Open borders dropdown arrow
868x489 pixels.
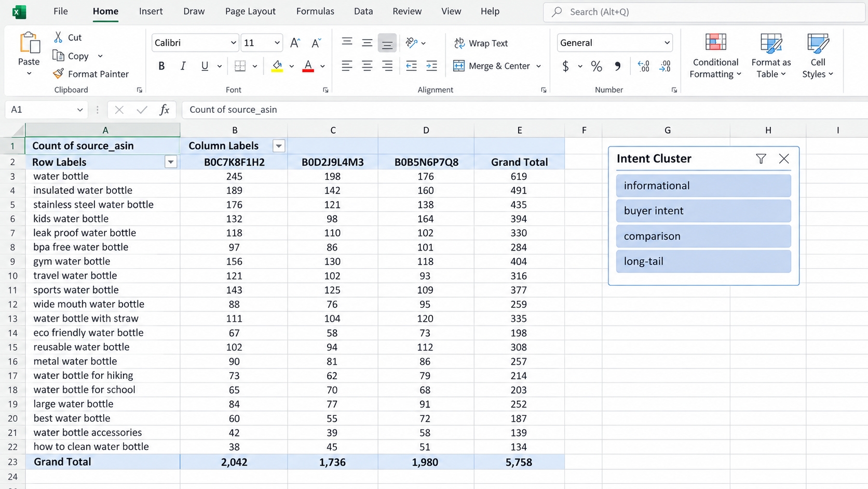[254, 67]
